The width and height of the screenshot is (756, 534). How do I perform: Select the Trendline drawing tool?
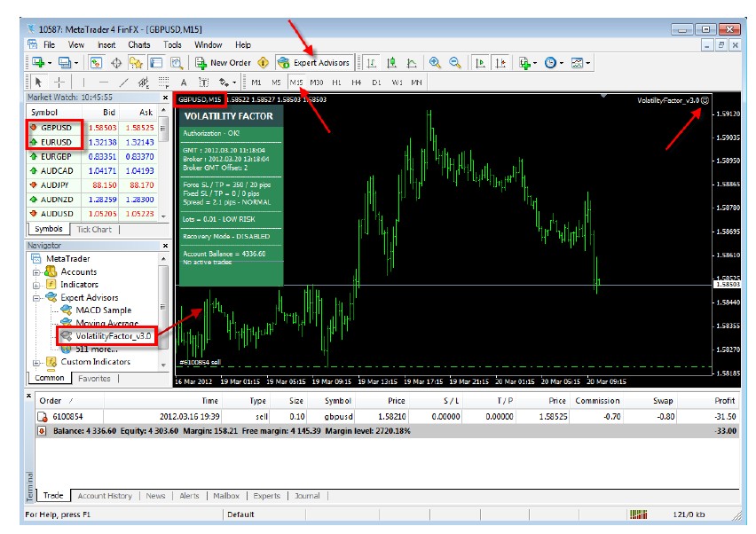[123, 82]
